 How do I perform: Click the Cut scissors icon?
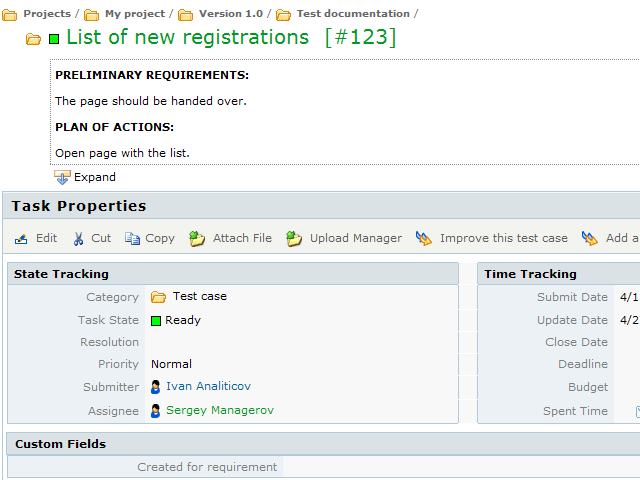point(79,239)
